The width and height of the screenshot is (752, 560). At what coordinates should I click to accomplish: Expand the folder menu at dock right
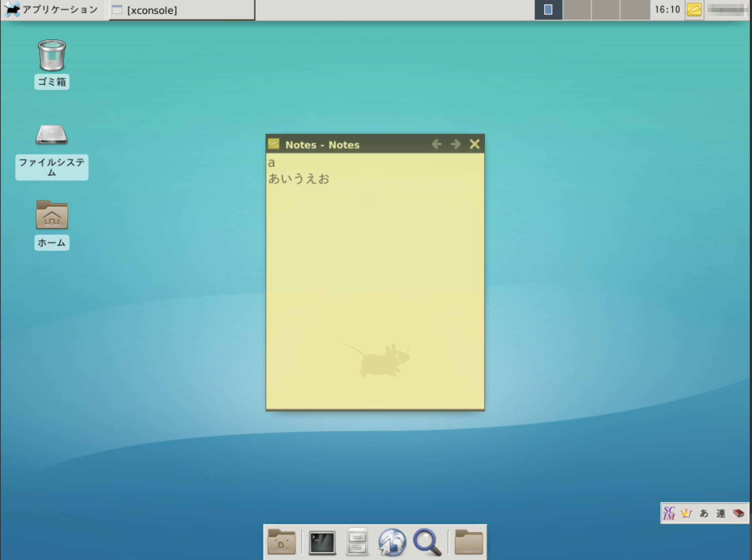469,542
